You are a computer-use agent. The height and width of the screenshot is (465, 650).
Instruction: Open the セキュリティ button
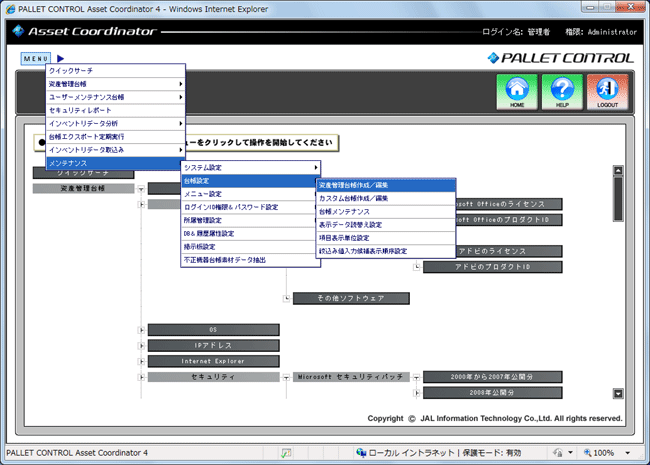click(x=213, y=377)
